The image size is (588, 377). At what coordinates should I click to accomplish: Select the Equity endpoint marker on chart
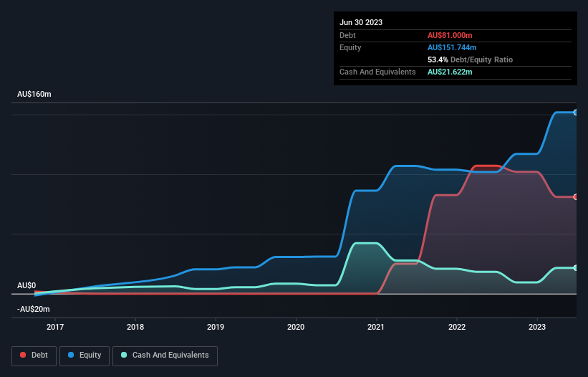click(576, 112)
